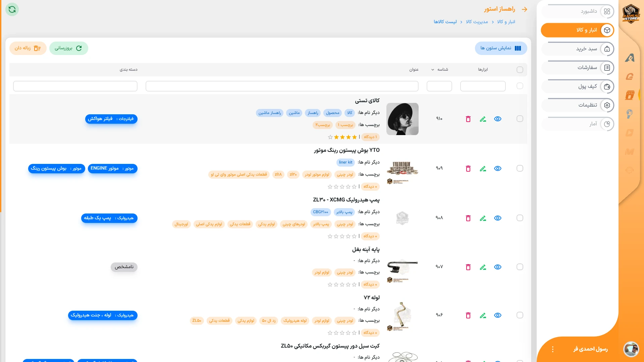Viewport: 644px width, 362px height.
Task: Click the back arrow beside راهساز استور
Action: click(x=525, y=9)
